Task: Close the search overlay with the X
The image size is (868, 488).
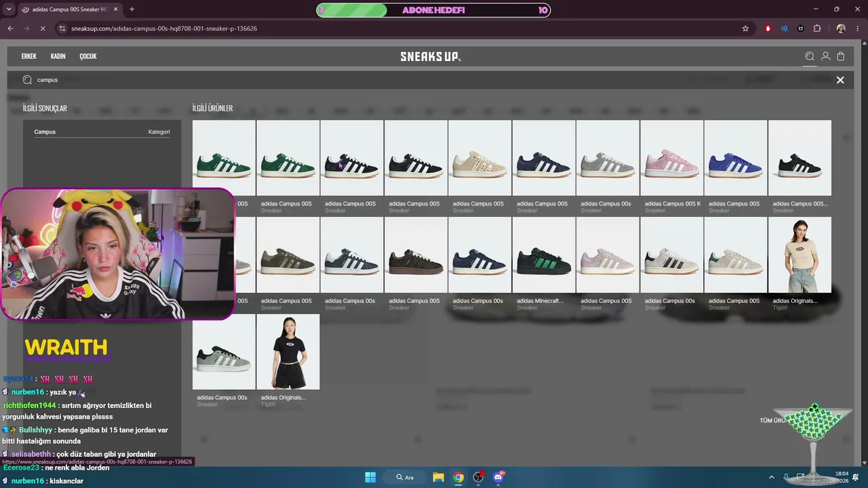Action: point(840,80)
